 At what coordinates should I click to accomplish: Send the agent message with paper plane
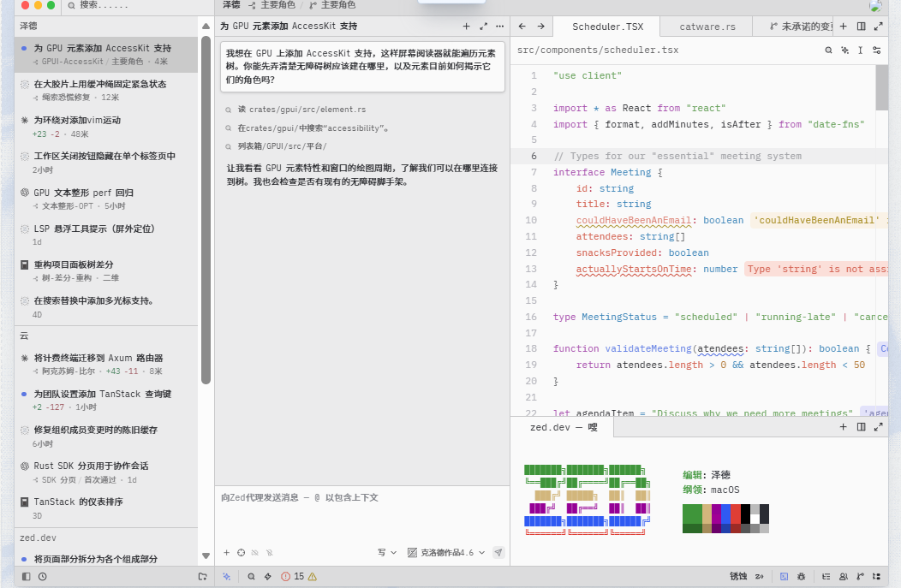pos(498,553)
